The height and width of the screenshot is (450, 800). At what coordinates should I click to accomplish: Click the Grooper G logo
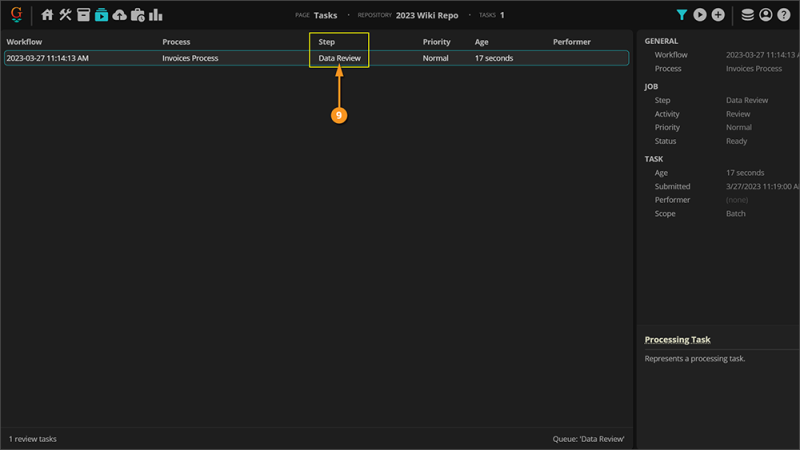click(16, 14)
